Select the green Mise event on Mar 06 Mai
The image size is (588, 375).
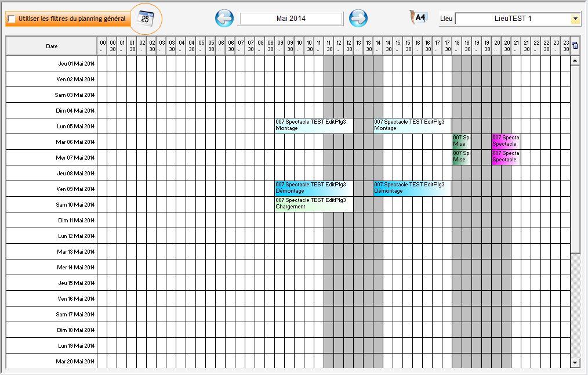point(462,141)
